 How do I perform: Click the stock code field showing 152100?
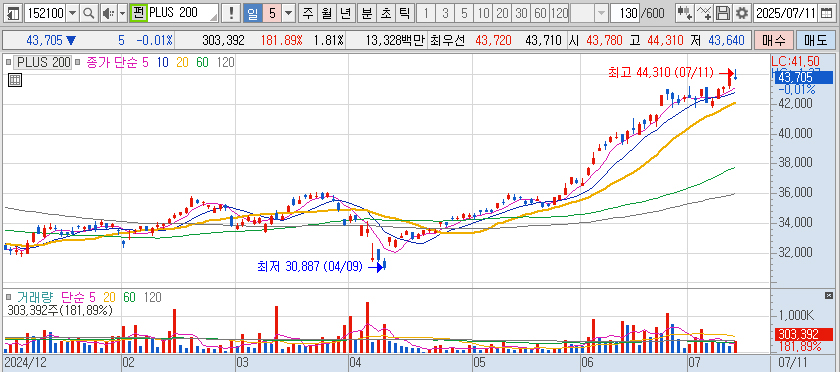tap(46, 13)
